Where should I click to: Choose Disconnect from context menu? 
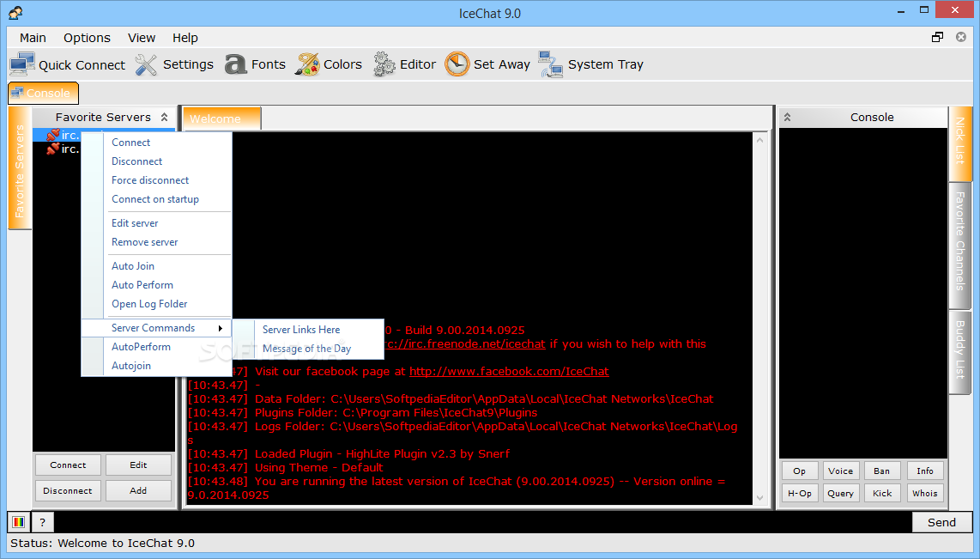point(156,161)
